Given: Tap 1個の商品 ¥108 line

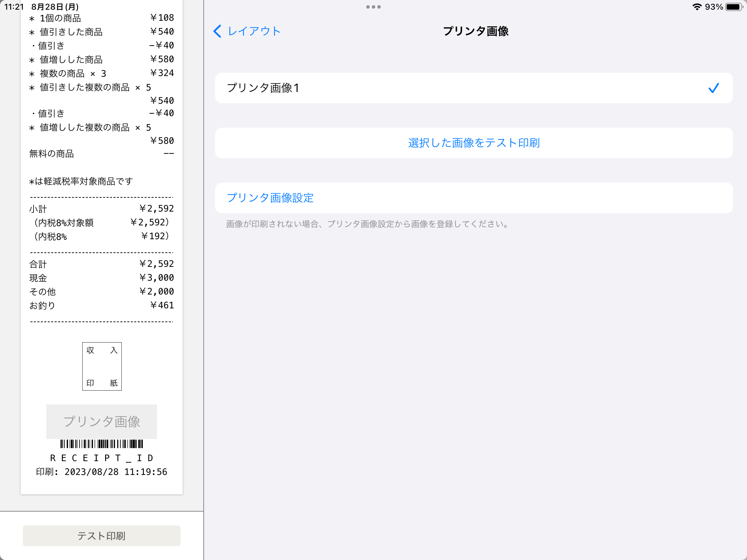Looking at the screenshot, I should (x=102, y=18).
